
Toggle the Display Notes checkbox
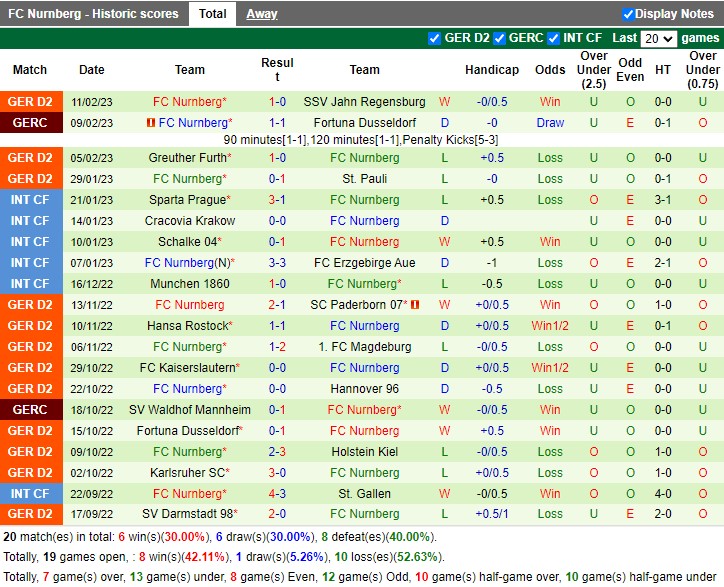(627, 14)
